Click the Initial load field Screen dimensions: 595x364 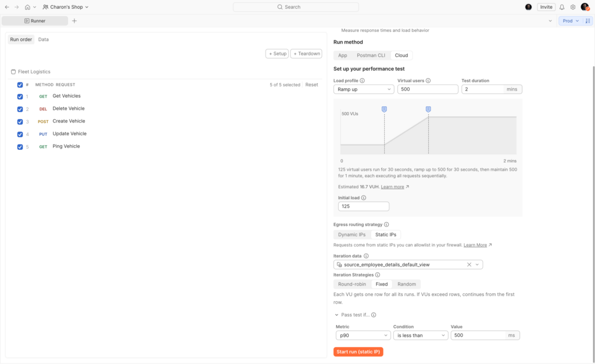364,206
